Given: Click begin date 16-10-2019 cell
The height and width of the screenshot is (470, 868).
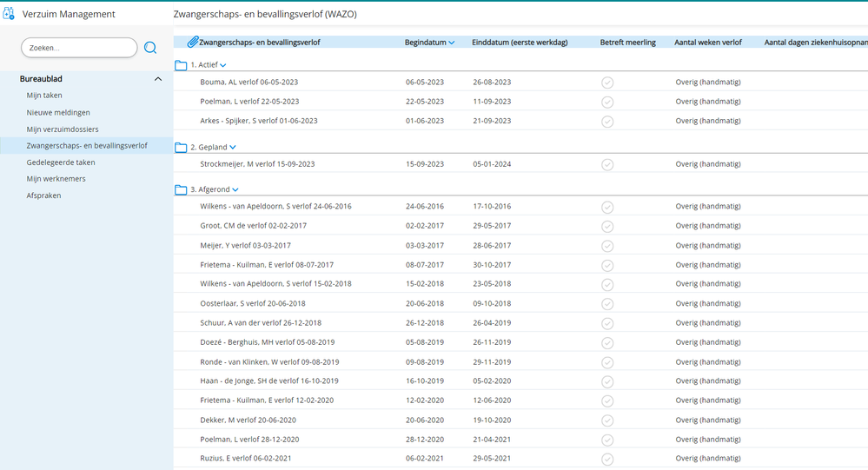Looking at the screenshot, I should 425,381.
